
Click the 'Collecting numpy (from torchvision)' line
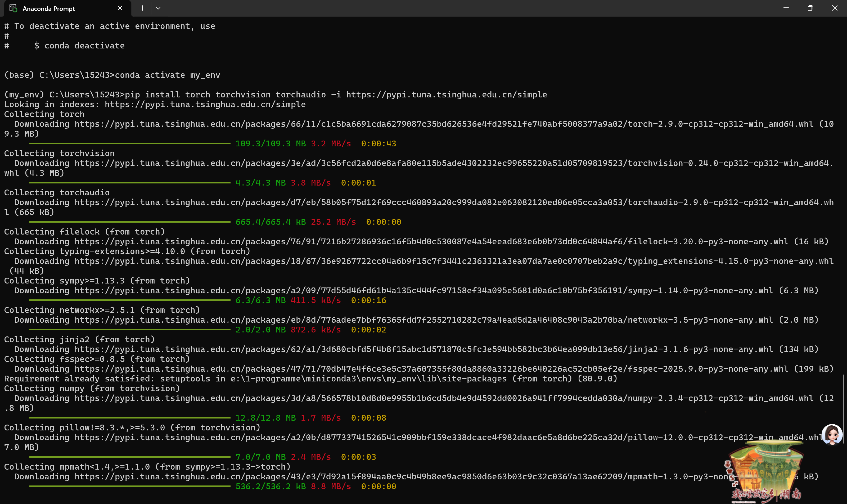click(92, 389)
